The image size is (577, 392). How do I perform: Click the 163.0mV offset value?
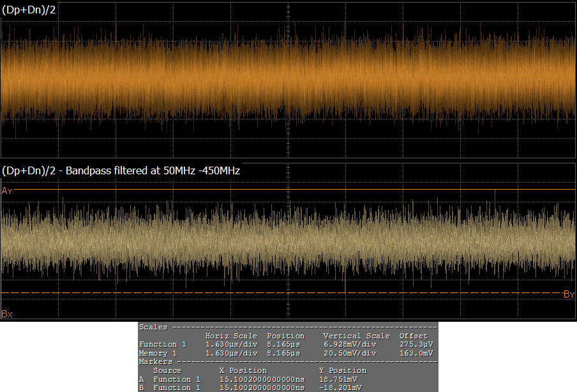pos(416,353)
